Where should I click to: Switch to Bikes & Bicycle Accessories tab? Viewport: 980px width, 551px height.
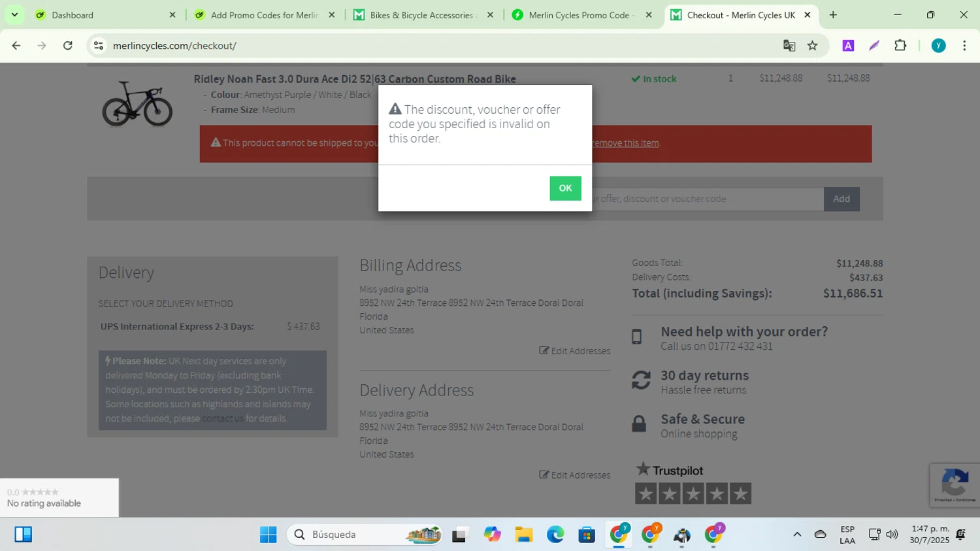pos(423,15)
